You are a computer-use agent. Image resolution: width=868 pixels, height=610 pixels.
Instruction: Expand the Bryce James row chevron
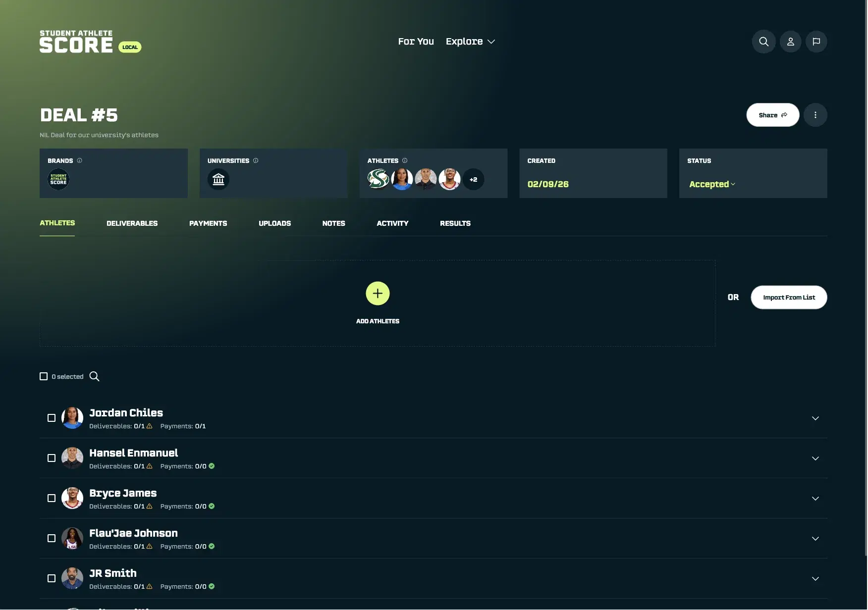815,499
